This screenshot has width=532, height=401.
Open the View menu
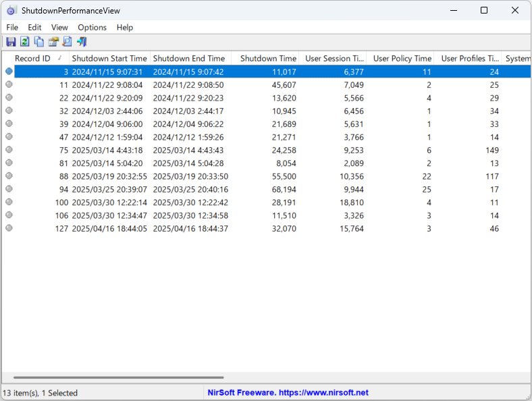point(59,28)
